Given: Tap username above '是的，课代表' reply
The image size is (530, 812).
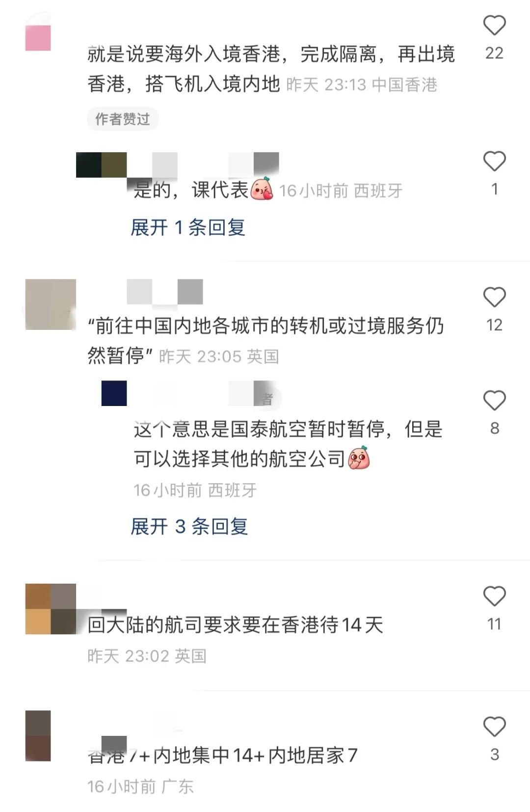Looking at the screenshot, I should point(178,164).
